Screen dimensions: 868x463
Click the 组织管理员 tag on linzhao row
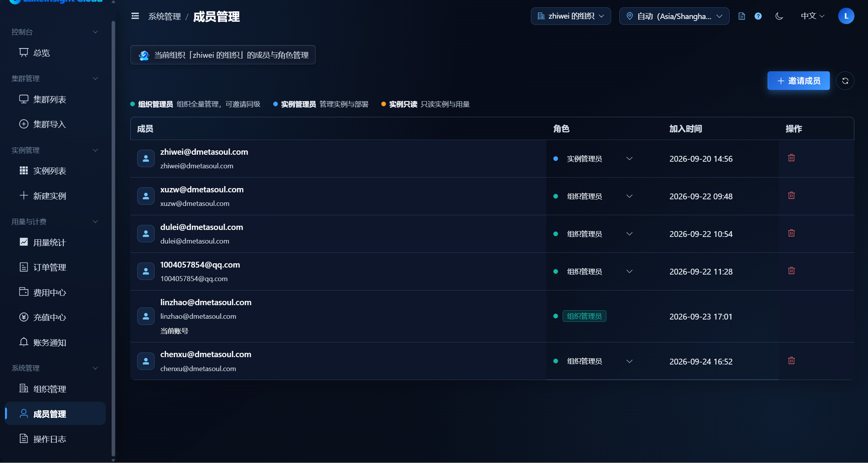pos(584,316)
